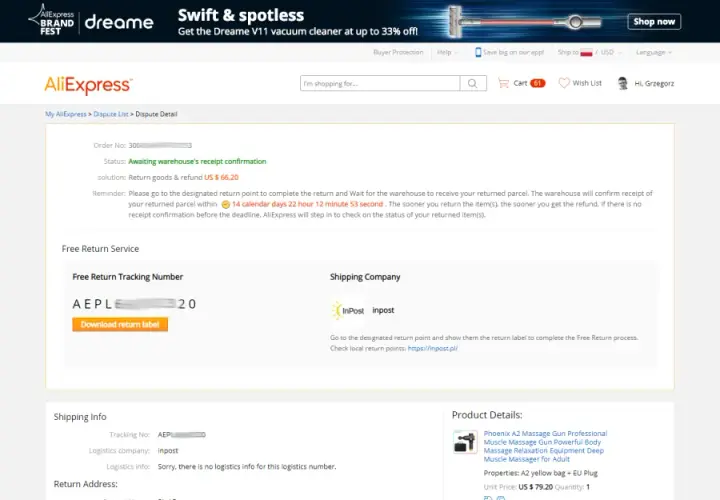Click the 14 calendar days countdown text
This screenshot has height=500, width=720.
[x=307, y=204]
